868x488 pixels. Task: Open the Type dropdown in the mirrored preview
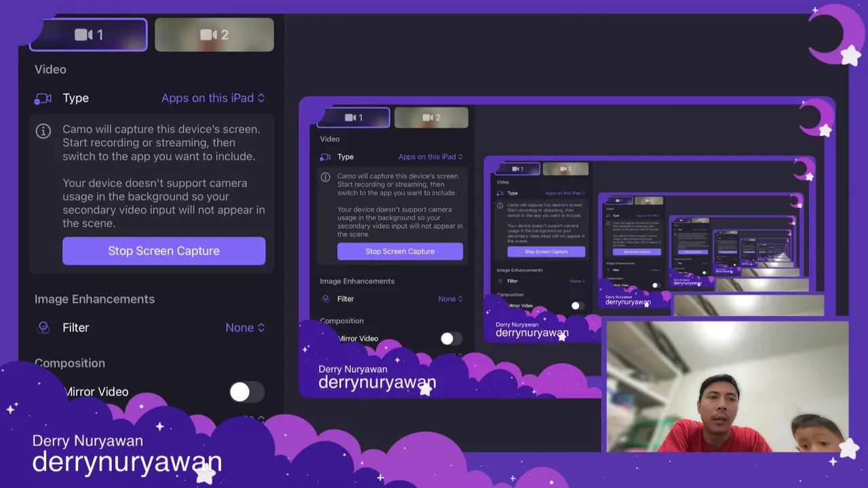[x=431, y=157]
